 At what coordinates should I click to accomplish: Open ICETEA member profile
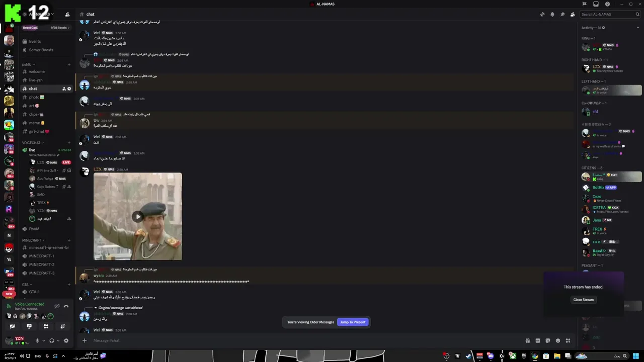pos(611,209)
